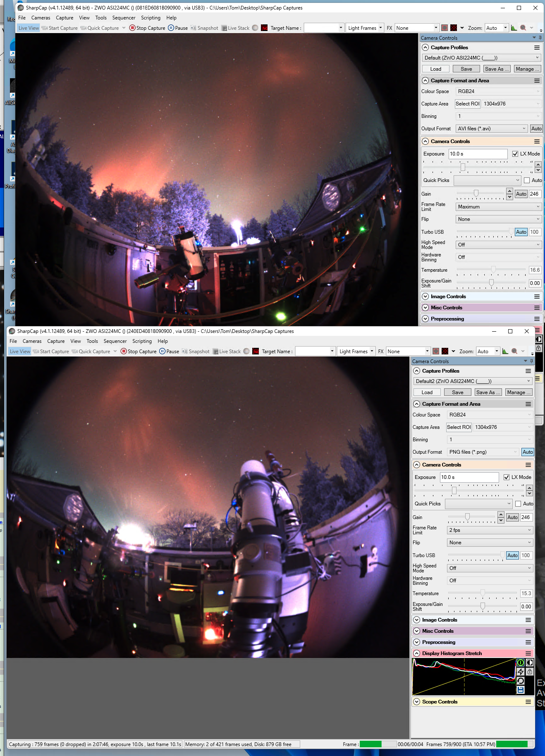545x756 pixels.
Task: Click the save icon in Display Histogram Stretch
Action: point(521,690)
